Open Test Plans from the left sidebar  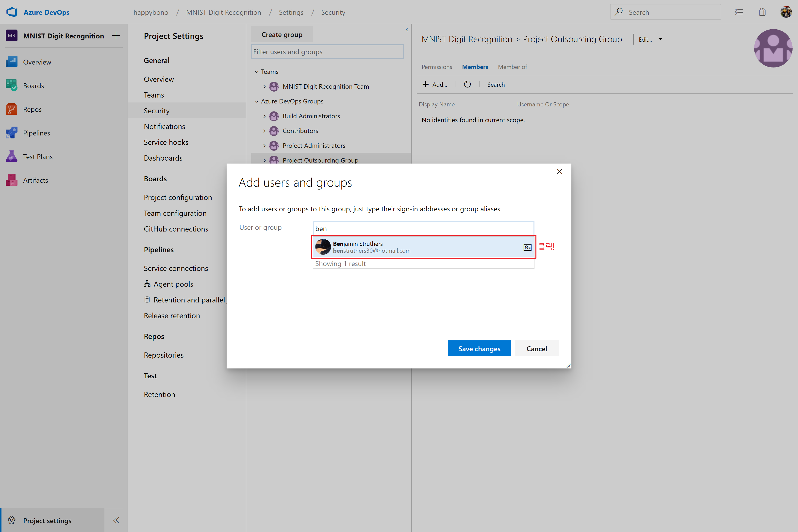coord(38,156)
